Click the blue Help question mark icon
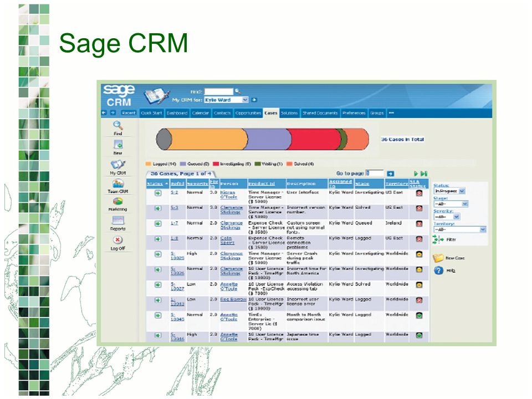 pyautogui.click(x=438, y=270)
